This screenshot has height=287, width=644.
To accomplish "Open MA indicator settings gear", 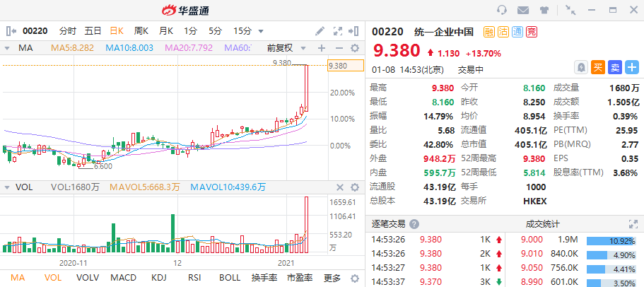I will click(355, 48).
